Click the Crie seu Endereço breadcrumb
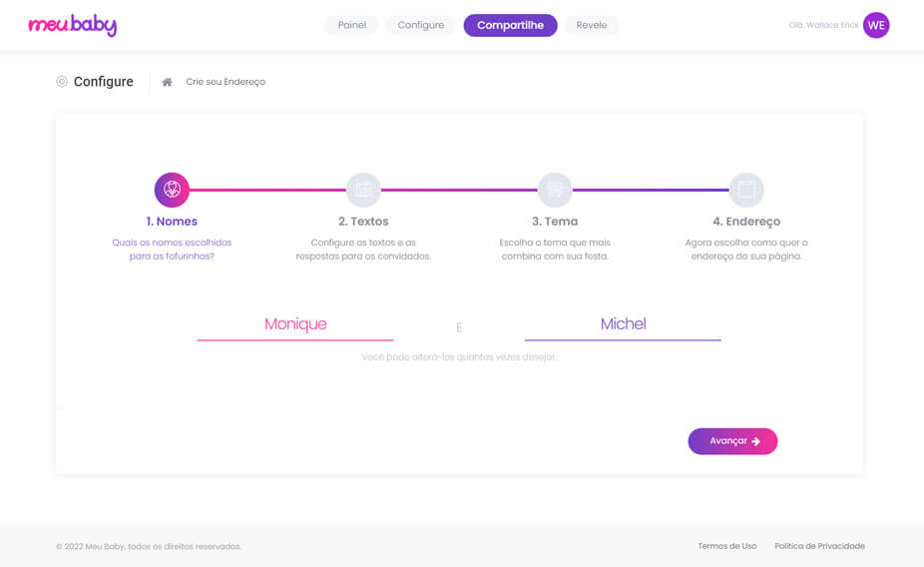Screen dimensions: 924x567 click(x=226, y=82)
